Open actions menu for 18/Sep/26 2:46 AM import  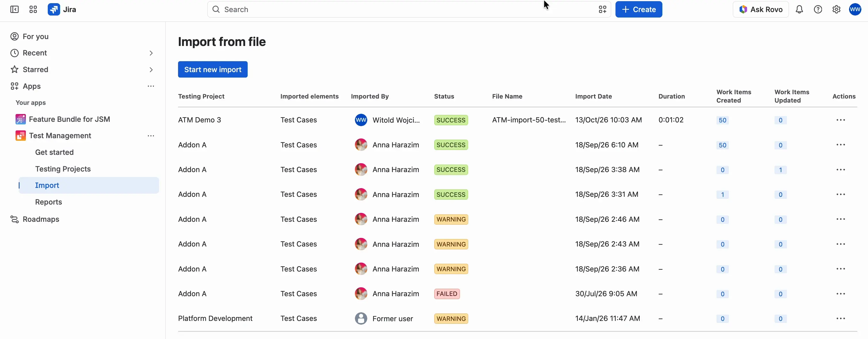841,219
